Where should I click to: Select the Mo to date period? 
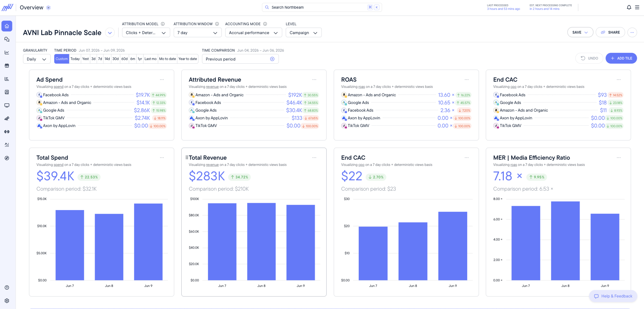pyautogui.click(x=168, y=59)
